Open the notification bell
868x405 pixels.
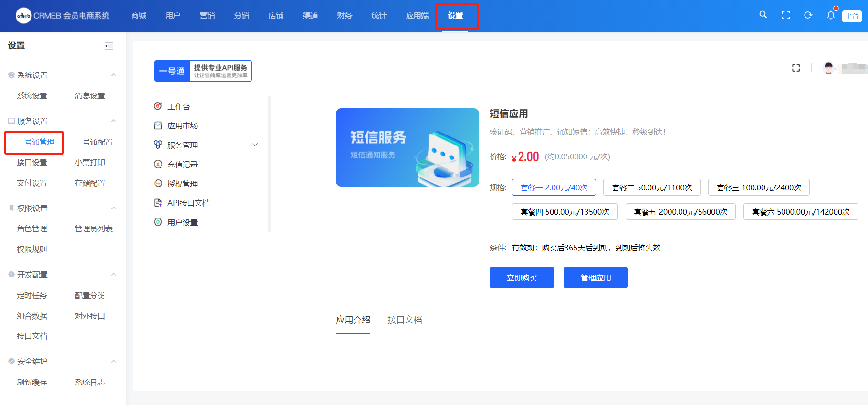click(831, 15)
